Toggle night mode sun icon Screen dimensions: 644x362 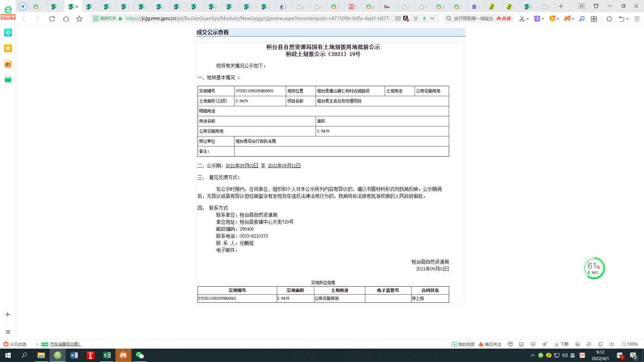(x=609, y=19)
